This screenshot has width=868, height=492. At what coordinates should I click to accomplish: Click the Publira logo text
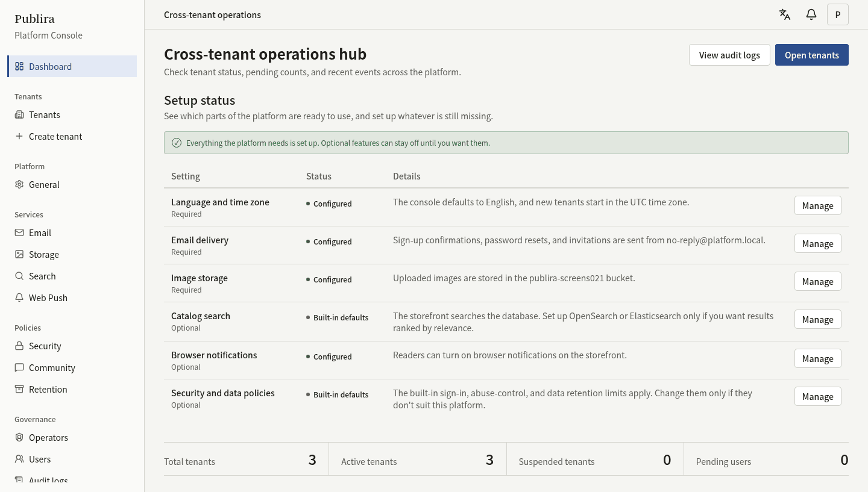pyautogui.click(x=34, y=19)
